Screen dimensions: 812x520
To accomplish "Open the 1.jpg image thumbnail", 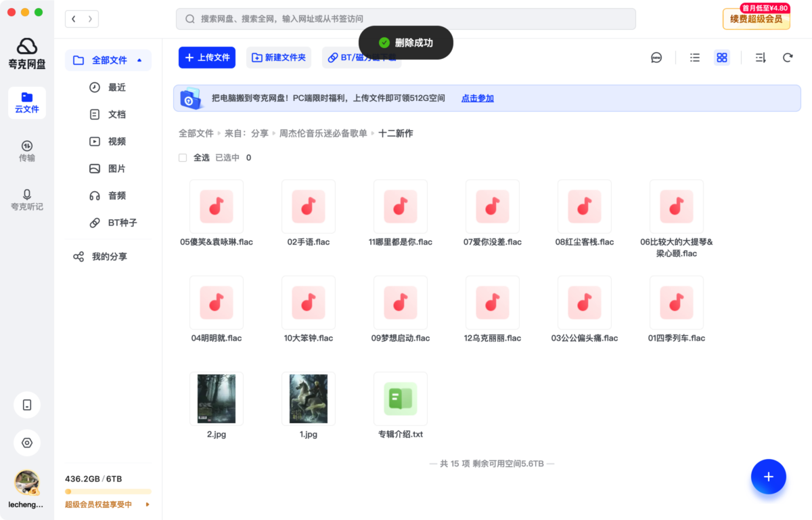I will click(309, 399).
